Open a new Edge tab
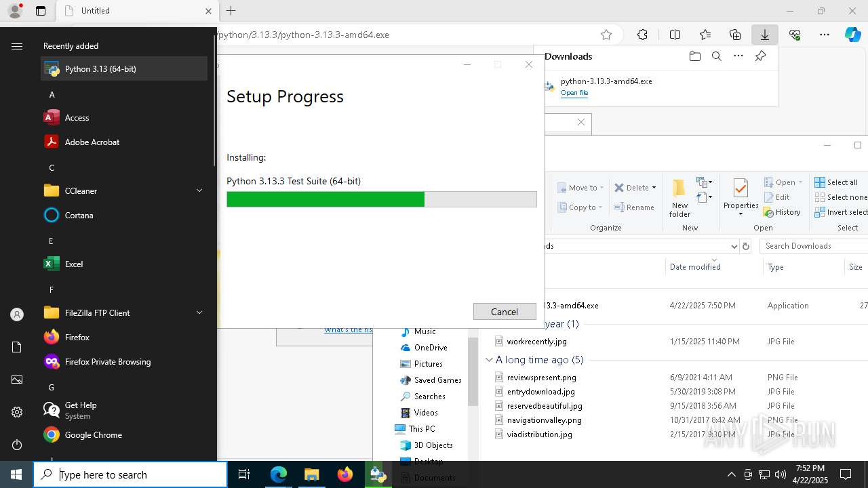Screen dimensions: 868x488 231,11
